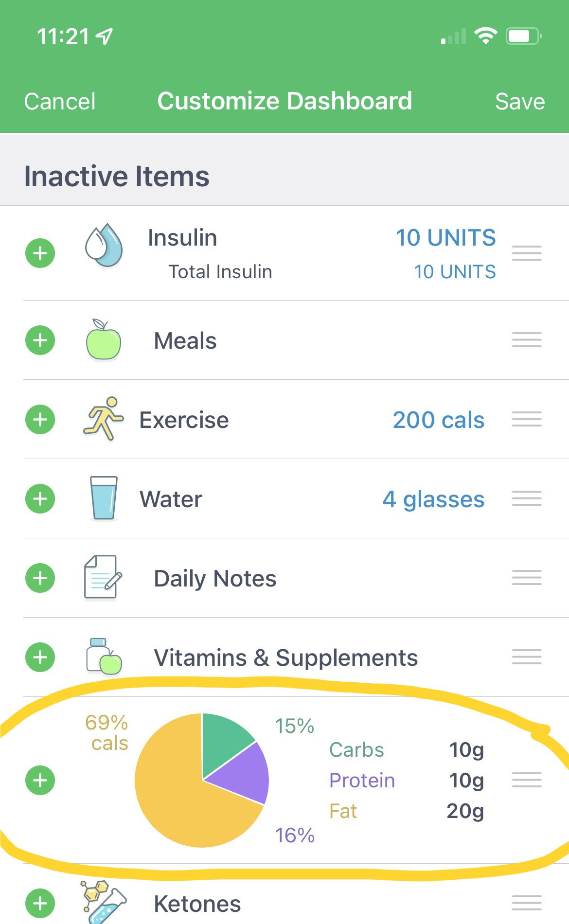The height and width of the screenshot is (924, 569).
Task: Tap the Daily Notes paper icon
Action: (x=102, y=577)
